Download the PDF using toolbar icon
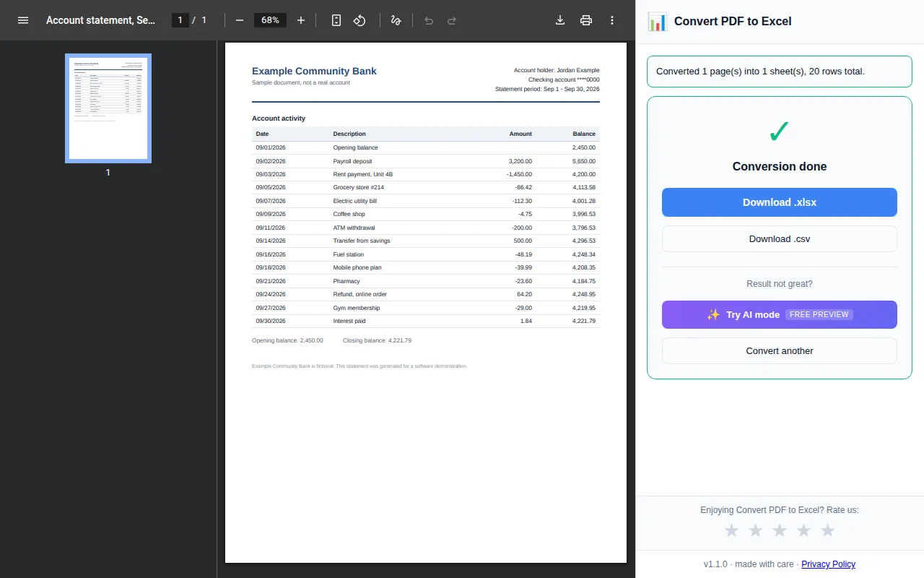The width and height of the screenshot is (924, 578). pyautogui.click(x=559, y=20)
